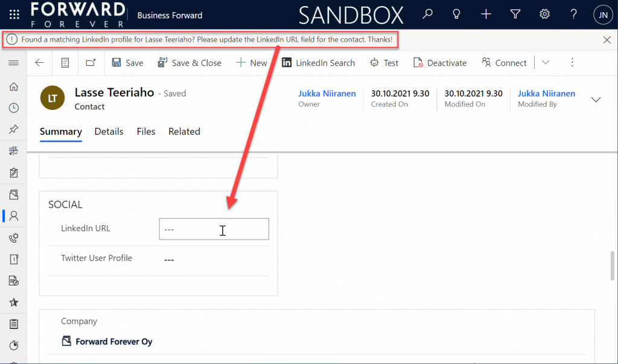618x364 pixels.
Task: Open the Forward Forever Oy company link
Action: click(x=114, y=342)
